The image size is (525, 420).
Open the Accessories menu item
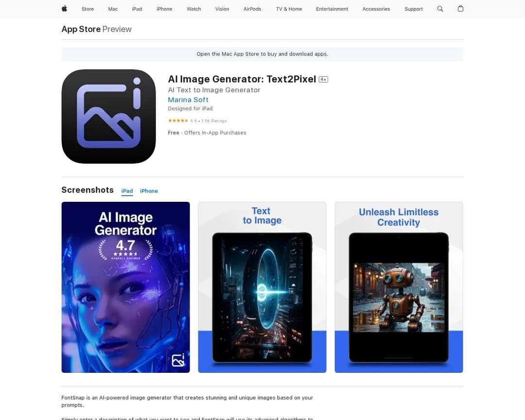click(376, 9)
